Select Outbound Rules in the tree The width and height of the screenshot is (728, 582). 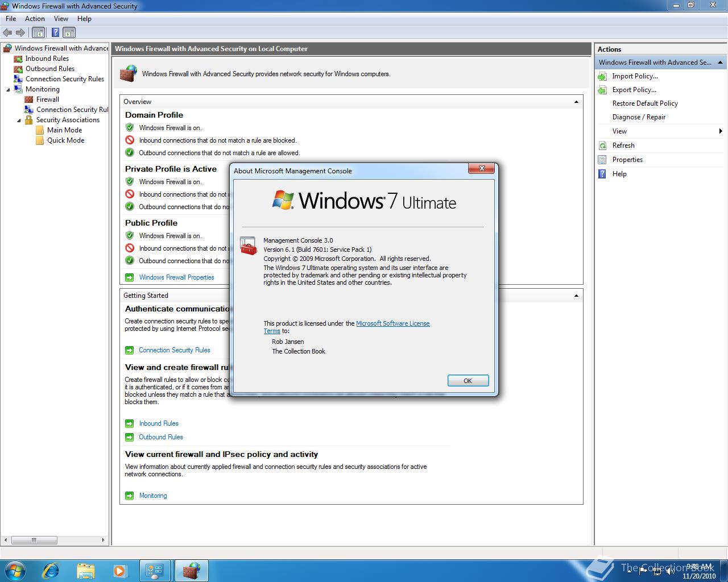coord(50,69)
